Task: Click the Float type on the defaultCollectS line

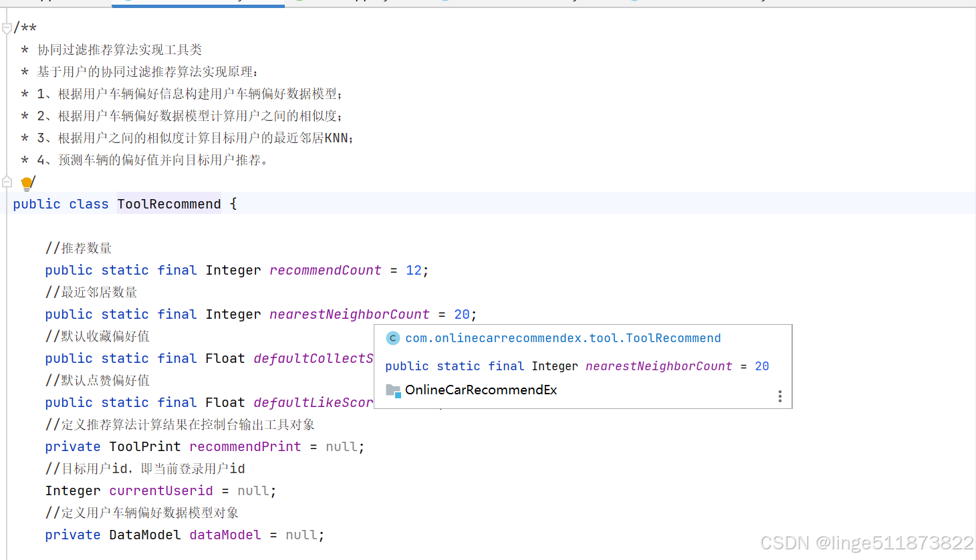Action: [225, 358]
